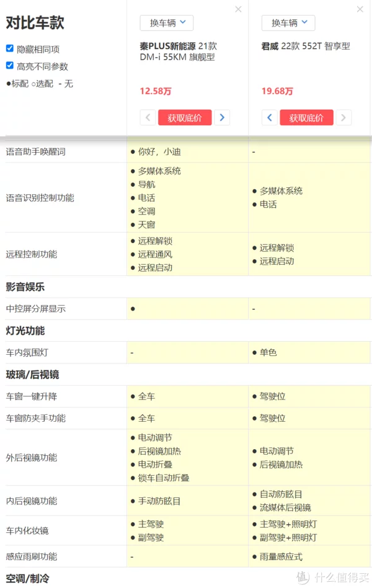Select 流媒体后视镜 in 君威 column

(x=285, y=508)
